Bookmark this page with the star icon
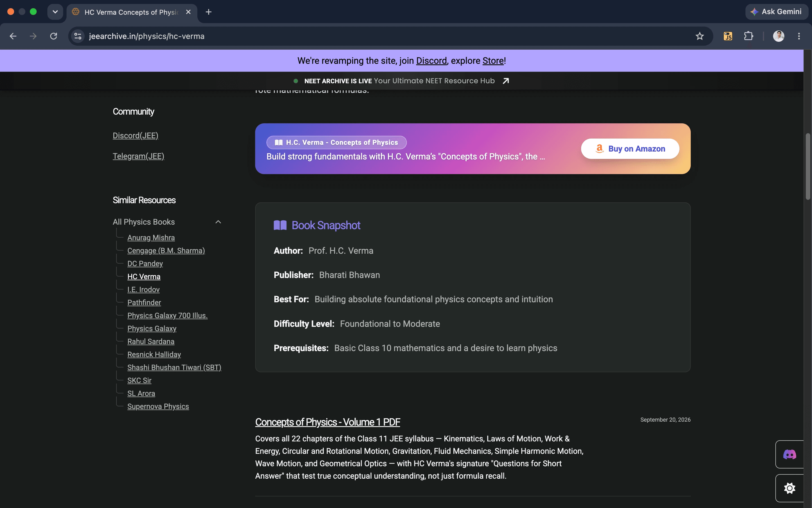 coord(700,36)
